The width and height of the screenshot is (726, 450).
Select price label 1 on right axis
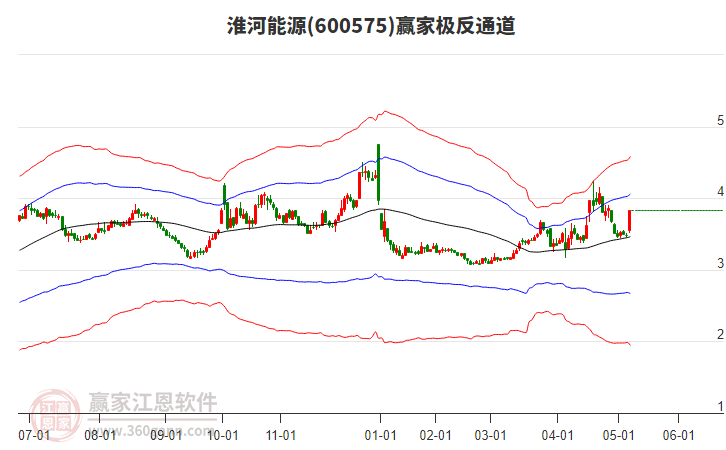720,406
